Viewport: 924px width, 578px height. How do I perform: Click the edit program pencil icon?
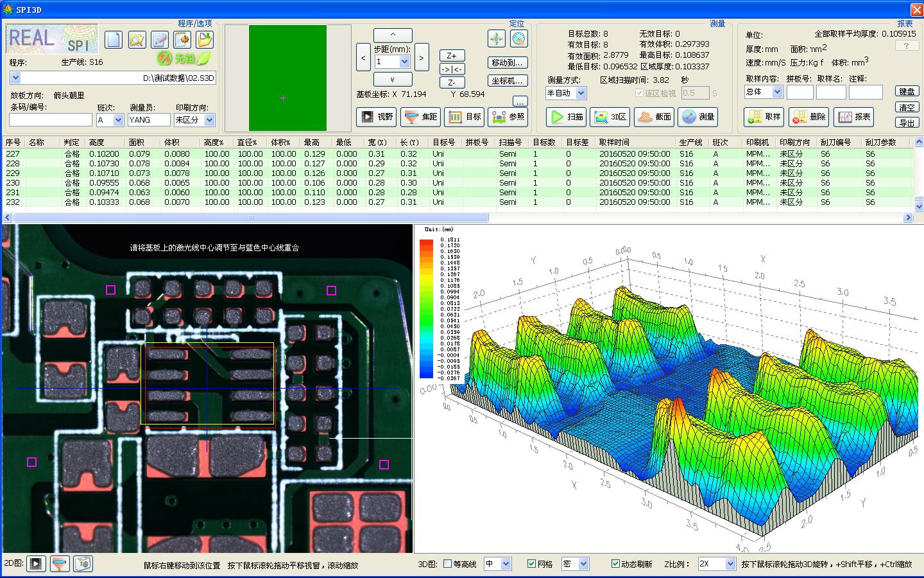pyautogui.click(x=159, y=40)
